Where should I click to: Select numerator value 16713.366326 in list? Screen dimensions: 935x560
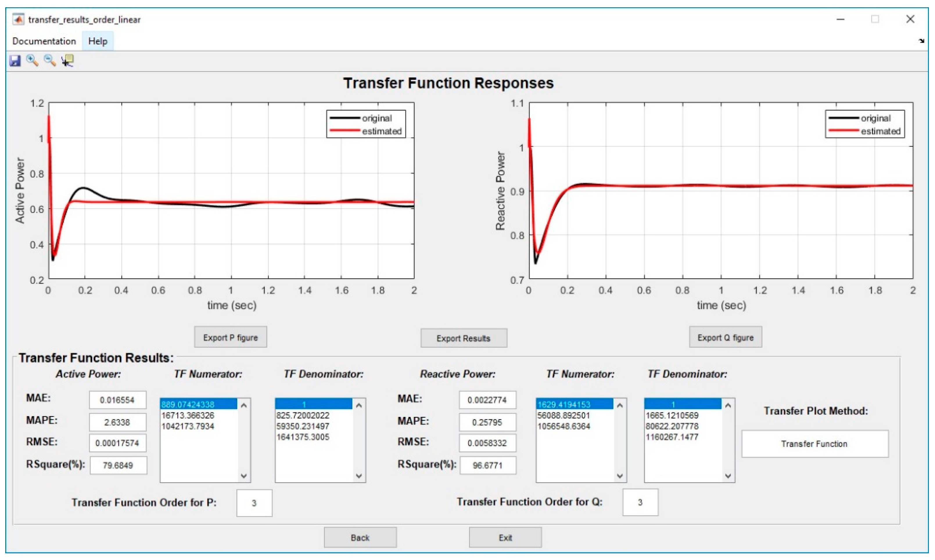click(x=188, y=415)
